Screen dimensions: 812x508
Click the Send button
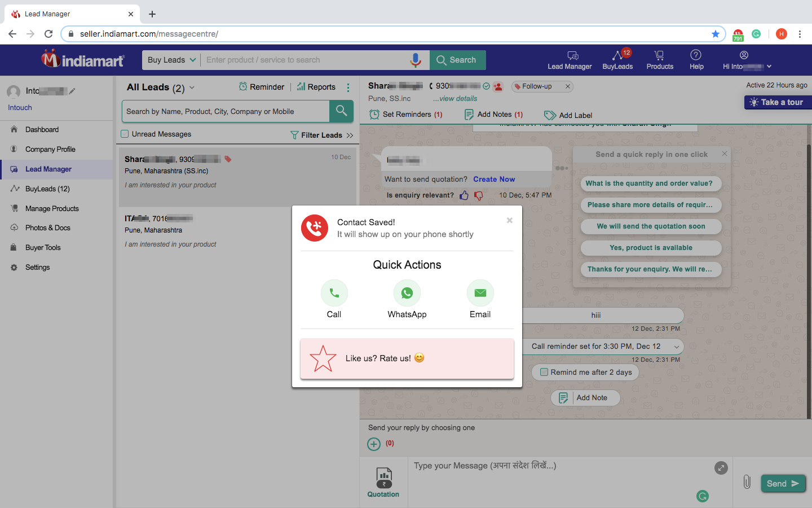point(783,484)
